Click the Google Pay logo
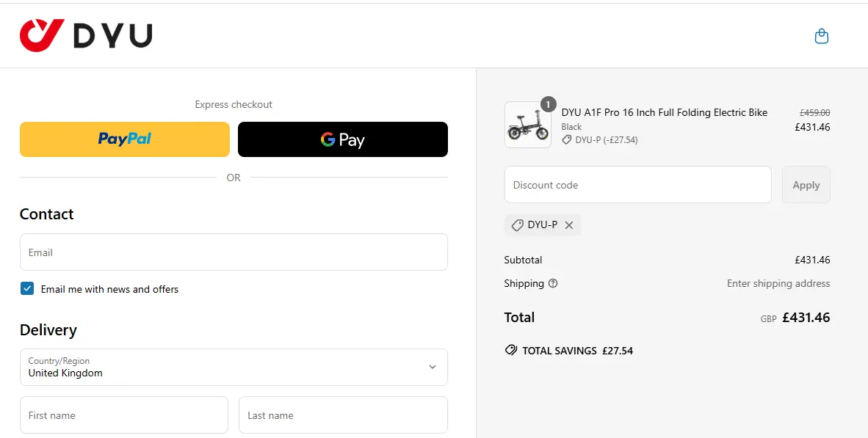This screenshot has height=438, width=868. [342, 139]
